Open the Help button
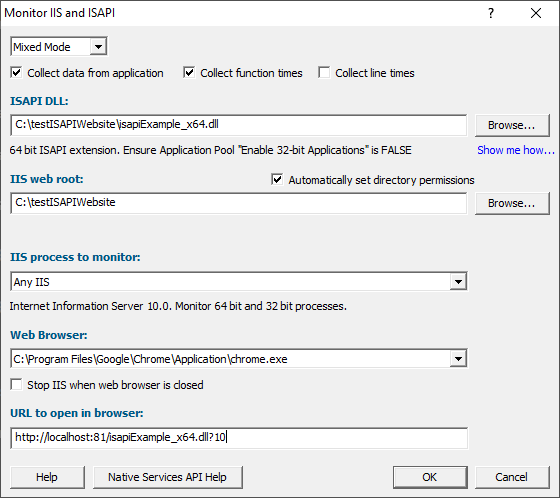560x498 pixels. coord(47,477)
